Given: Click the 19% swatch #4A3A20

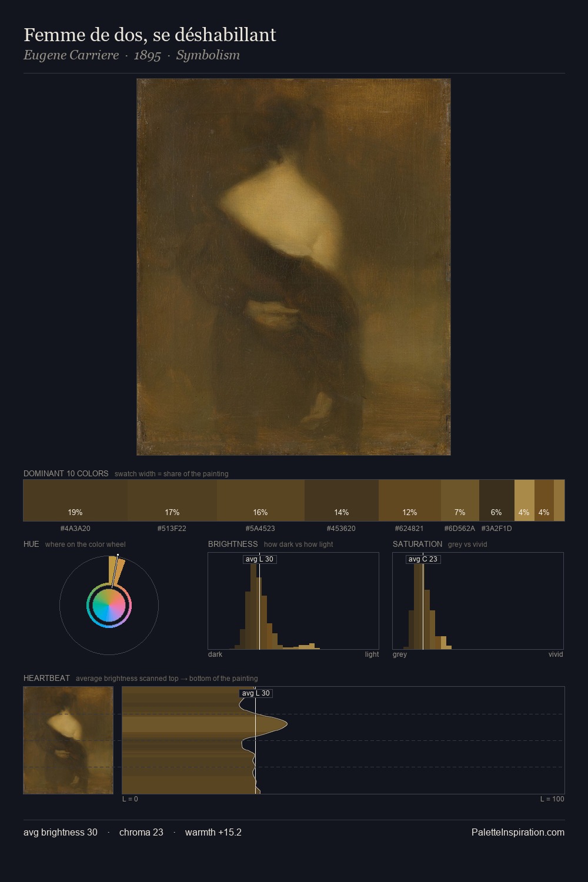Looking at the screenshot, I should pos(75,500).
